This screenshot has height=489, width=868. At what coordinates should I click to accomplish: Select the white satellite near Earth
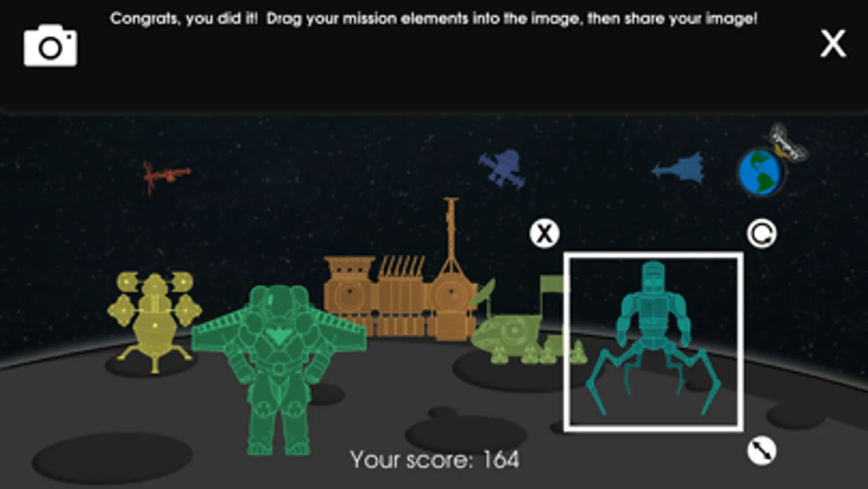(789, 142)
